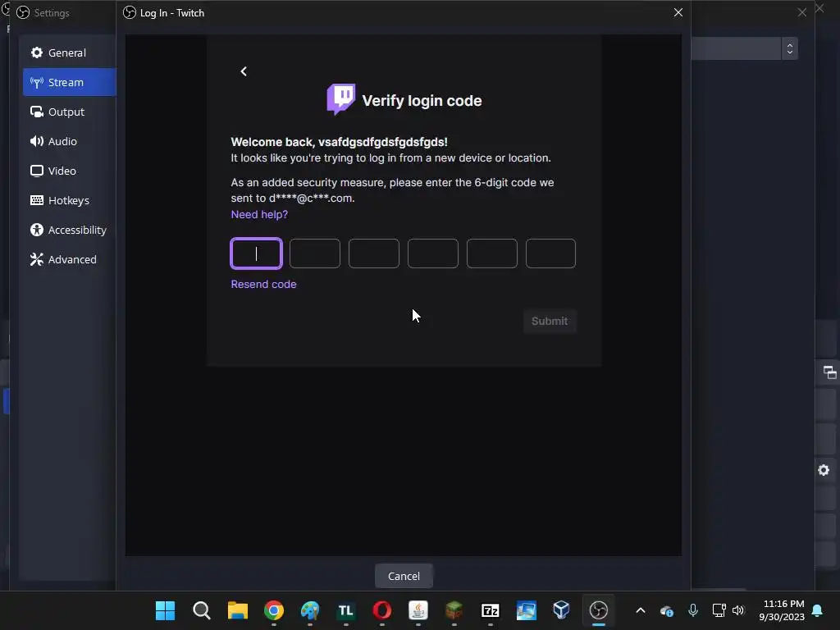Click the Submit button
This screenshot has width=840, height=630.
(550, 321)
